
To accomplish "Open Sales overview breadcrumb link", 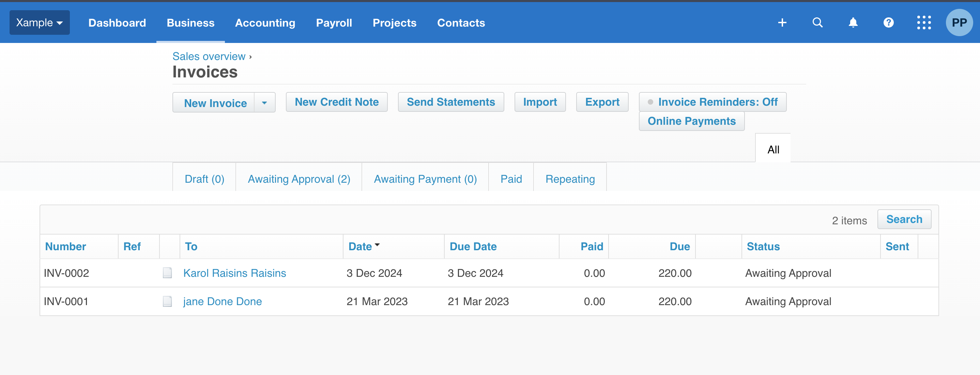I will click(209, 56).
